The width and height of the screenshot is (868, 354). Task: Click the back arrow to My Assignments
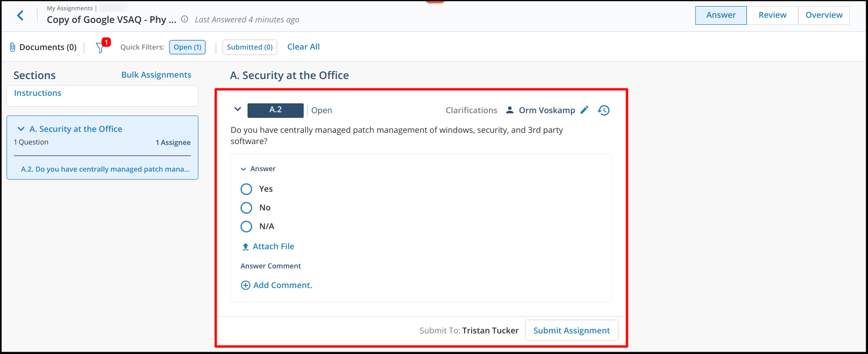(x=20, y=15)
